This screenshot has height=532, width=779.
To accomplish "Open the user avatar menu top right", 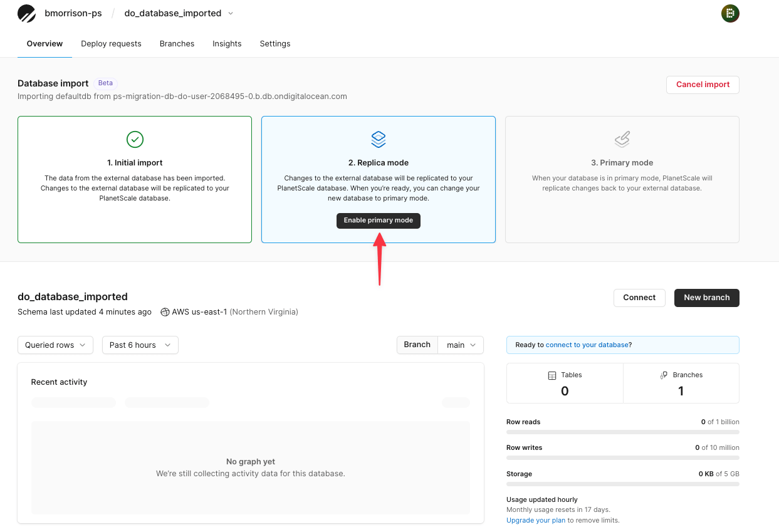I will (730, 13).
